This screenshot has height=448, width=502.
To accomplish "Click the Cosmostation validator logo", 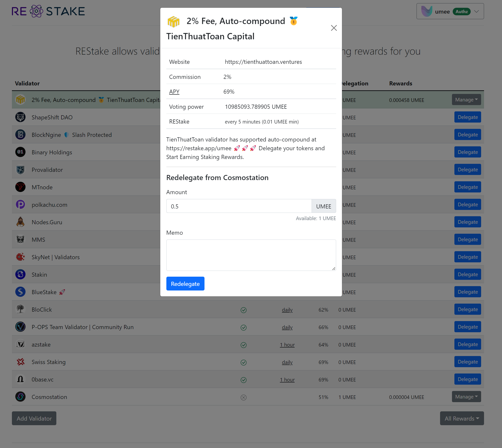I will [x=20, y=397].
